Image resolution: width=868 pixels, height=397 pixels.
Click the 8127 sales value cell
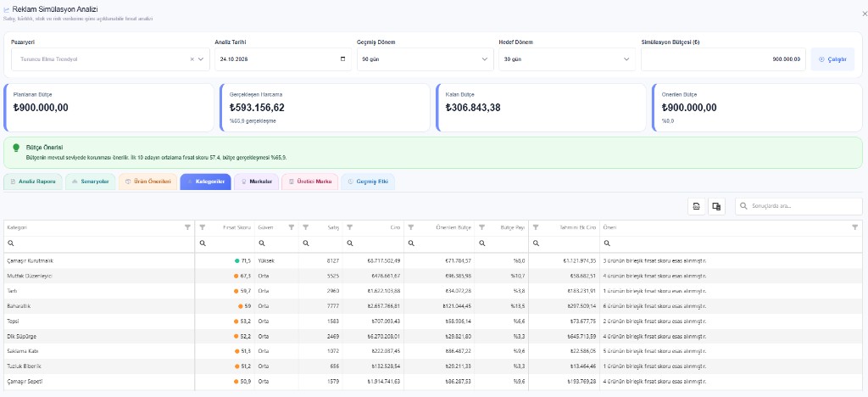(320, 260)
